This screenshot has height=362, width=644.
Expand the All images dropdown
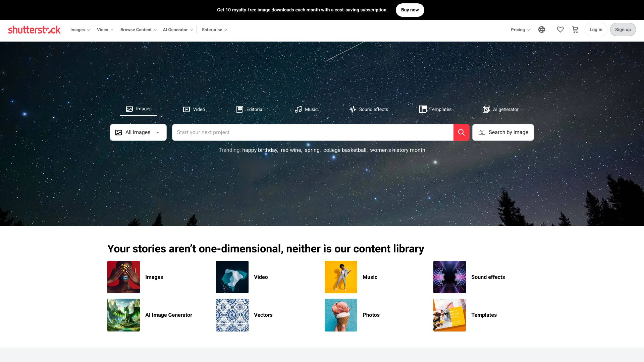[x=138, y=132]
